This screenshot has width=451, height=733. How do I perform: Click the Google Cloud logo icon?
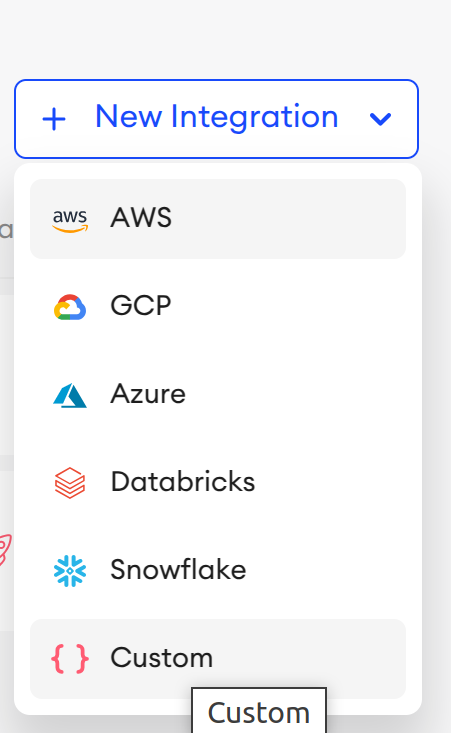tap(70, 307)
